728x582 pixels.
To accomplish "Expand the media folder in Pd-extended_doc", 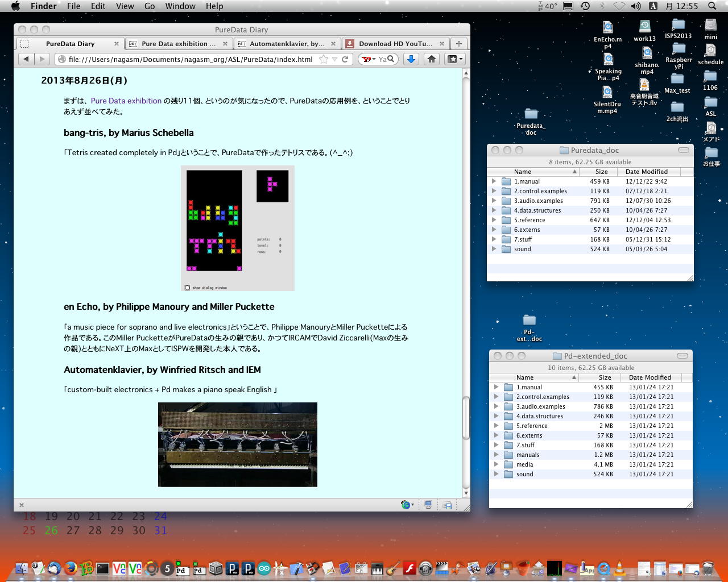I will [496, 464].
